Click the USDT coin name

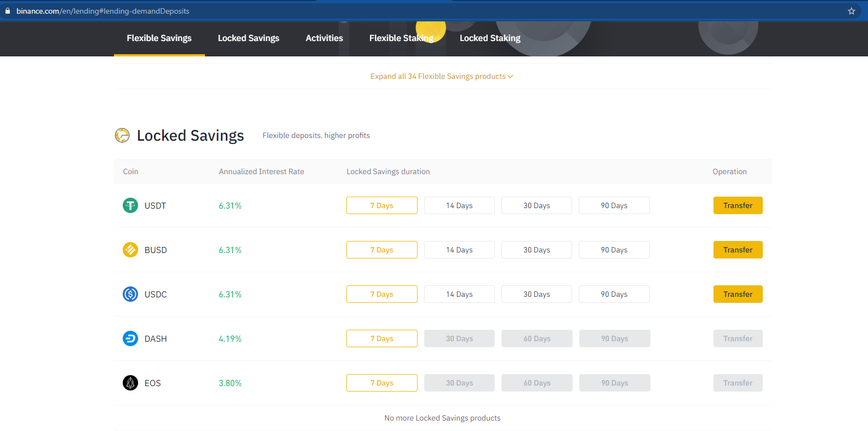(155, 205)
